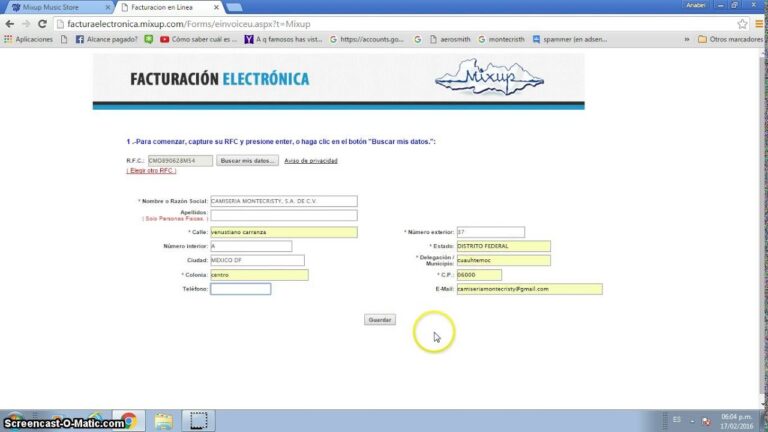Open the aerosmith bookmark
The image size is (768, 432).
(450, 39)
